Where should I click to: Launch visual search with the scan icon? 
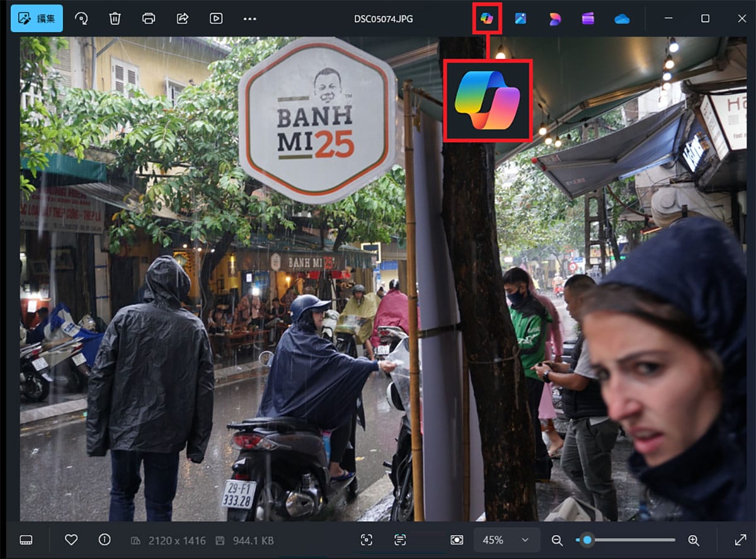[x=367, y=540]
